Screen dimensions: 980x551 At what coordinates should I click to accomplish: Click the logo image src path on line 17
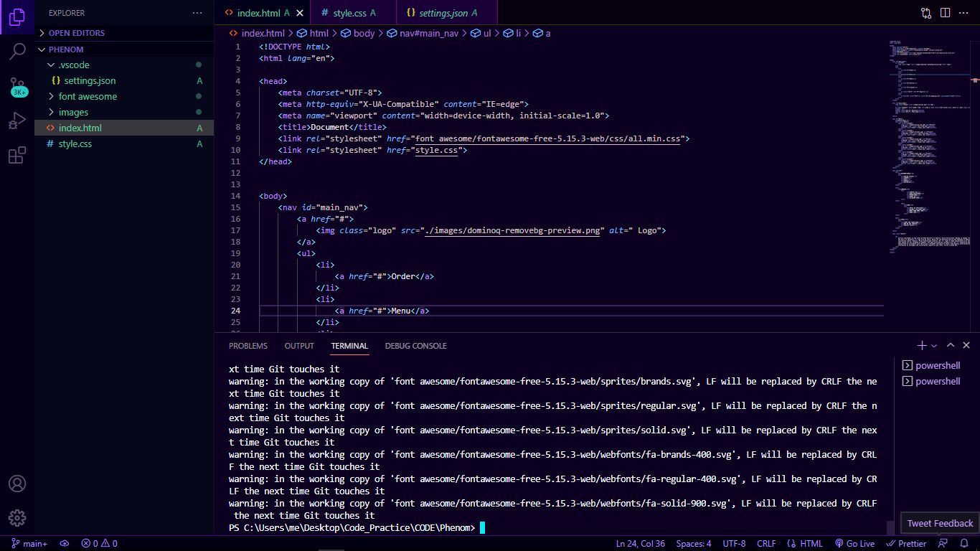coord(512,230)
